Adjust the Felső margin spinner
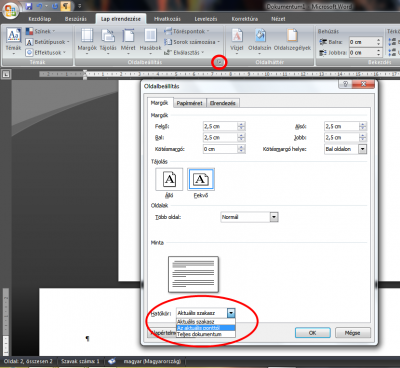 tap(242, 126)
